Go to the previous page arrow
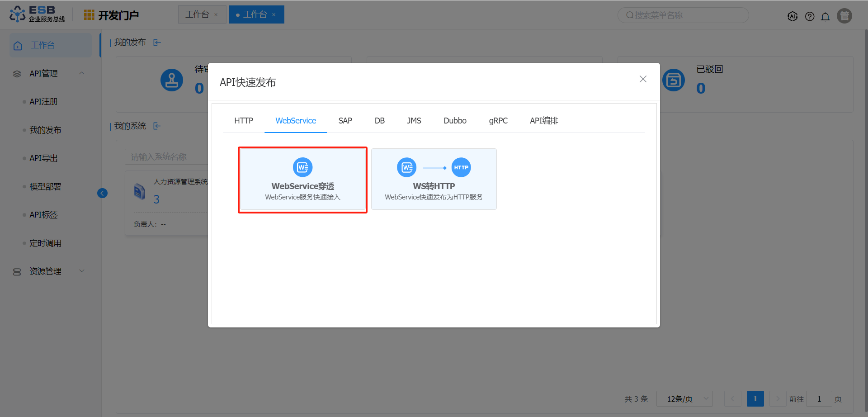868x417 pixels. pos(733,399)
